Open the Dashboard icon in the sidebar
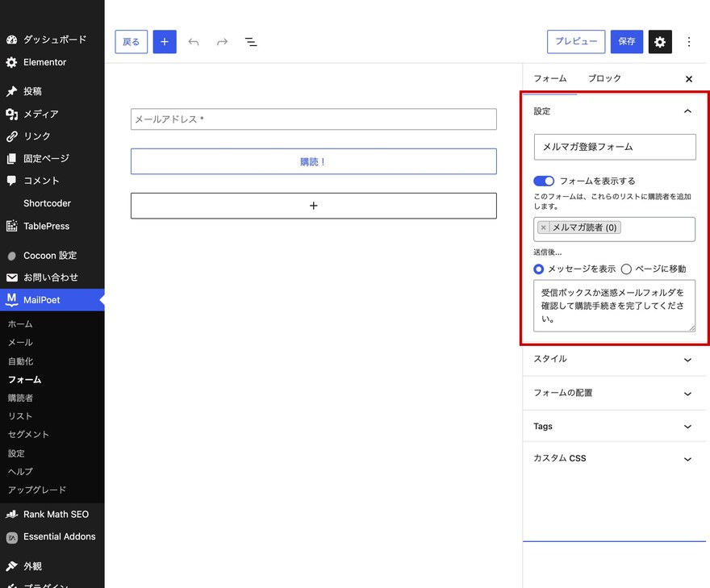The height and width of the screenshot is (588, 710). click(12, 40)
